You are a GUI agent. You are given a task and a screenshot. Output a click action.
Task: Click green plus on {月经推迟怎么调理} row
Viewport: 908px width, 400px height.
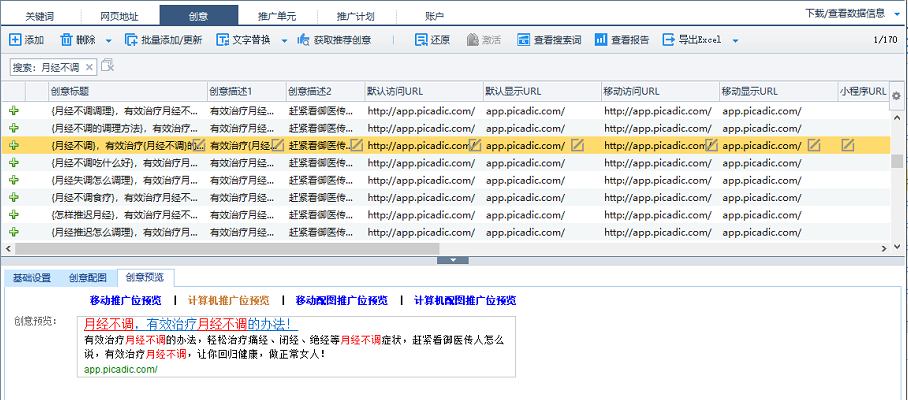[14, 232]
